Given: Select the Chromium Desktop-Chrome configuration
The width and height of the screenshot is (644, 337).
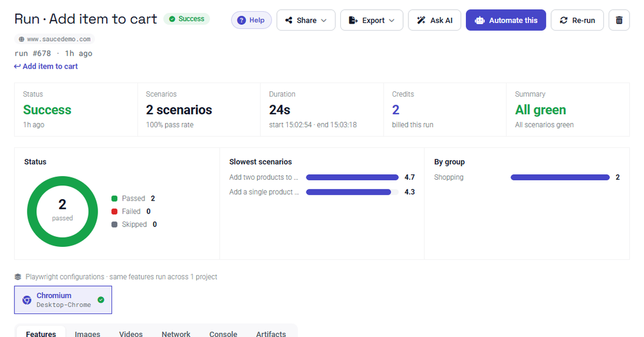Looking at the screenshot, I should click(63, 299).
